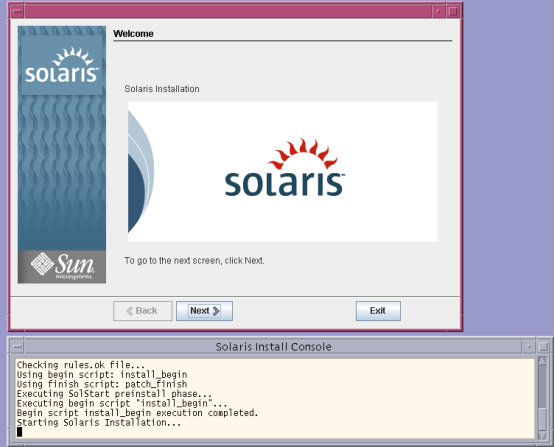Click the chevron arrow icon on Next
This screenshot has height=447, width=555.
tap(216, 311)
